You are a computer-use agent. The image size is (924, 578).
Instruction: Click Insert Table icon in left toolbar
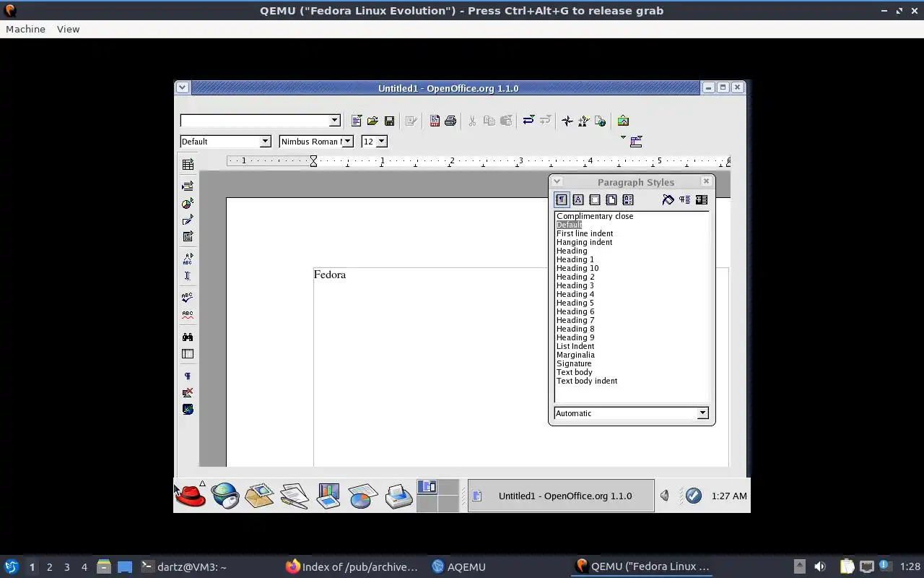[188, 165]
